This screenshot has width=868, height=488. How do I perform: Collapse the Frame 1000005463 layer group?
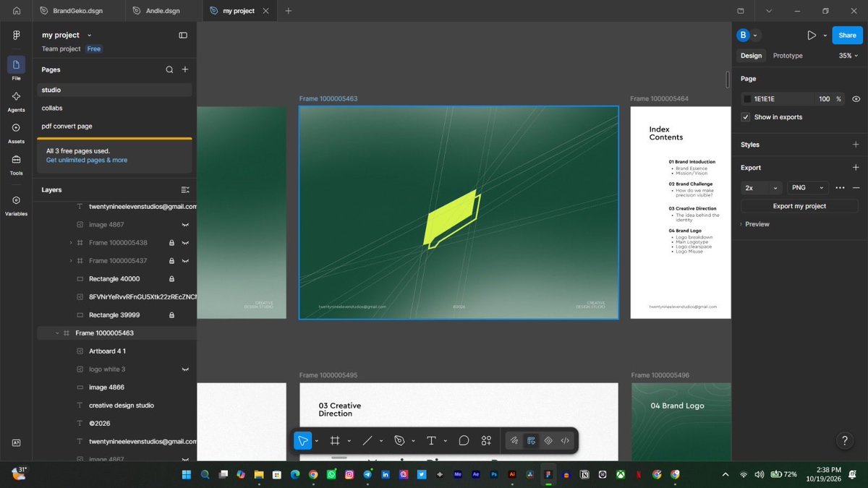coord(57,333)
